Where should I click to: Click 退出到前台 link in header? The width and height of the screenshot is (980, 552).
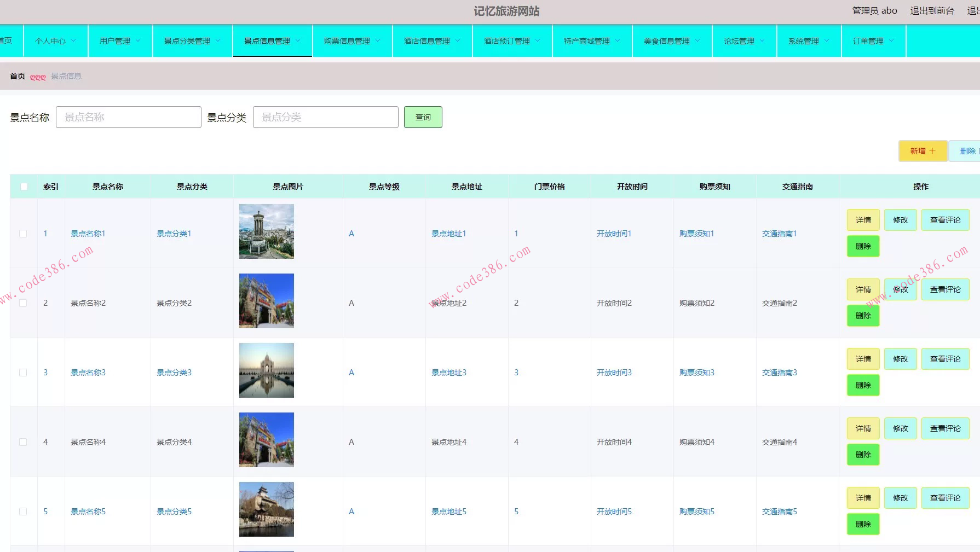point(932,10)
